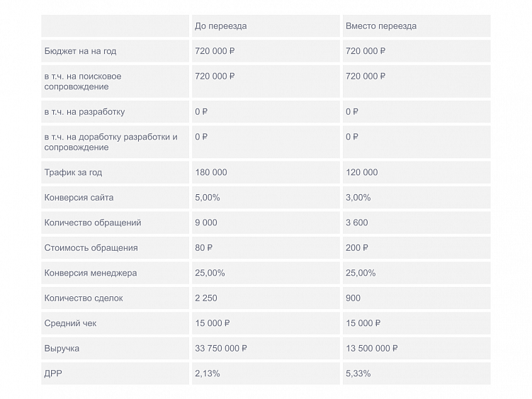Select the "Бюджет на на год" row label
Image resolution: width=532 pixels, height=399 pixels.
click(x=80, y=51)
